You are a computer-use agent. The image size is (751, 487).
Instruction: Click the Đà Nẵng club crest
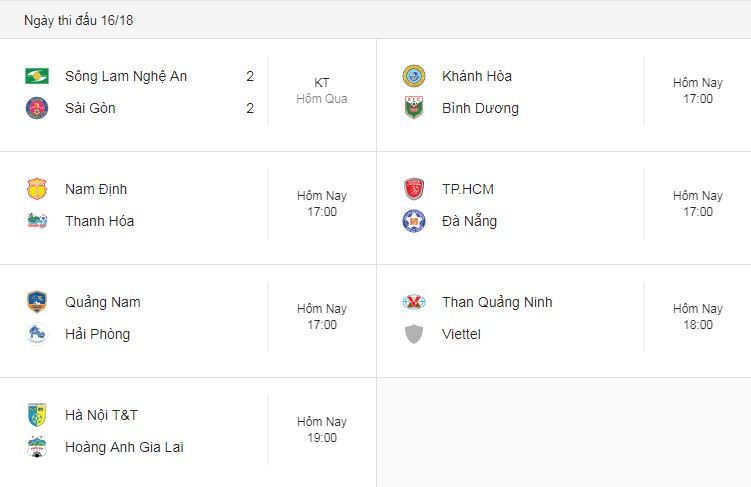pyautogui.click(x=414, y=221)
